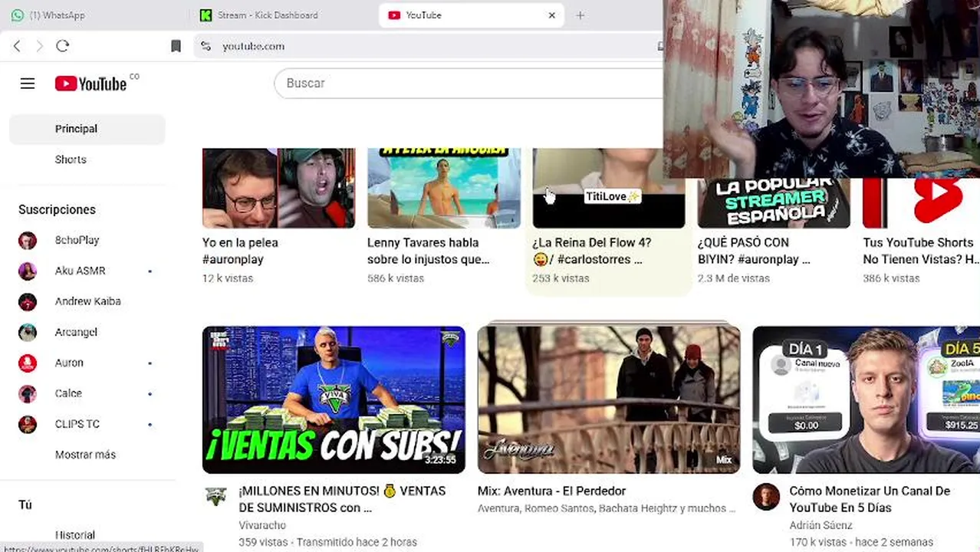Click title 'Lenny Tavares habla sobre lo injustos'
980x552 pixels.
428,251
